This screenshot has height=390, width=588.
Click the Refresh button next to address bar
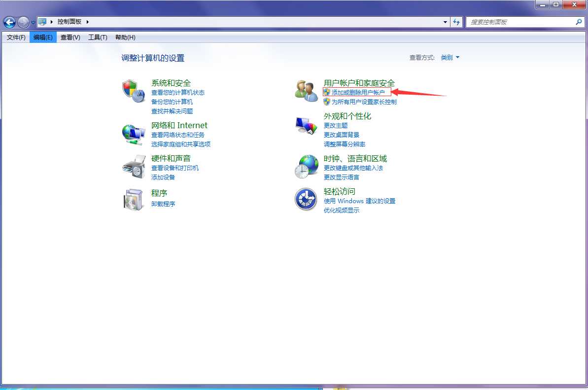(456, 22)
